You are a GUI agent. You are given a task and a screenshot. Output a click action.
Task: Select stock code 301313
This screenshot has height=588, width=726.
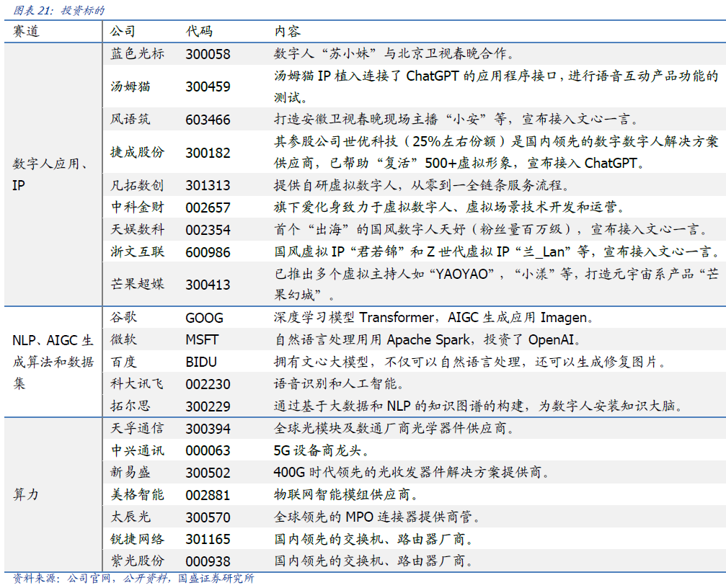coord(208,185)
